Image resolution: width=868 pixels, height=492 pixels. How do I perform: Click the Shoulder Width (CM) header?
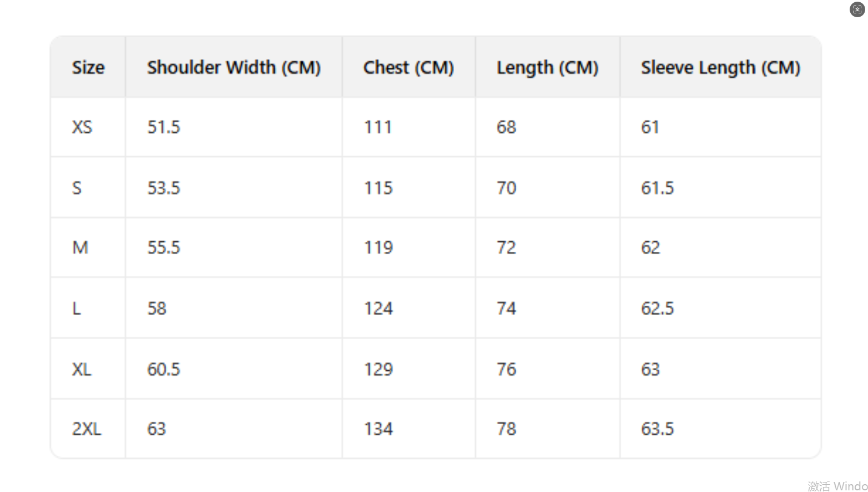coord(234,67)
